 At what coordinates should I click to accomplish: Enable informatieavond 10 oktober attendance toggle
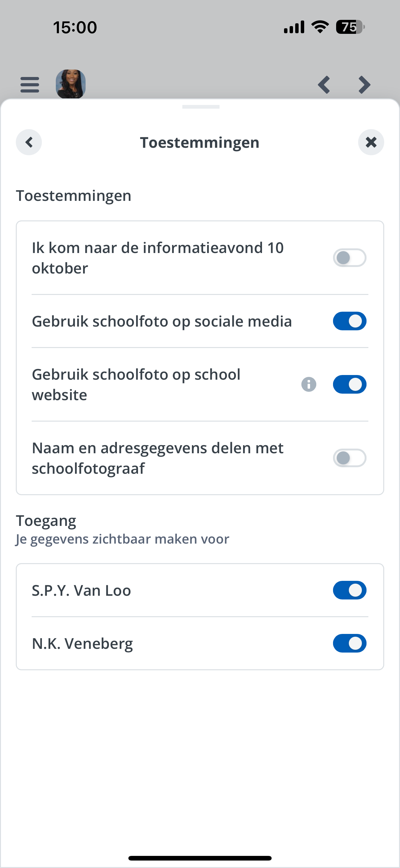click(x=350, y=258)
